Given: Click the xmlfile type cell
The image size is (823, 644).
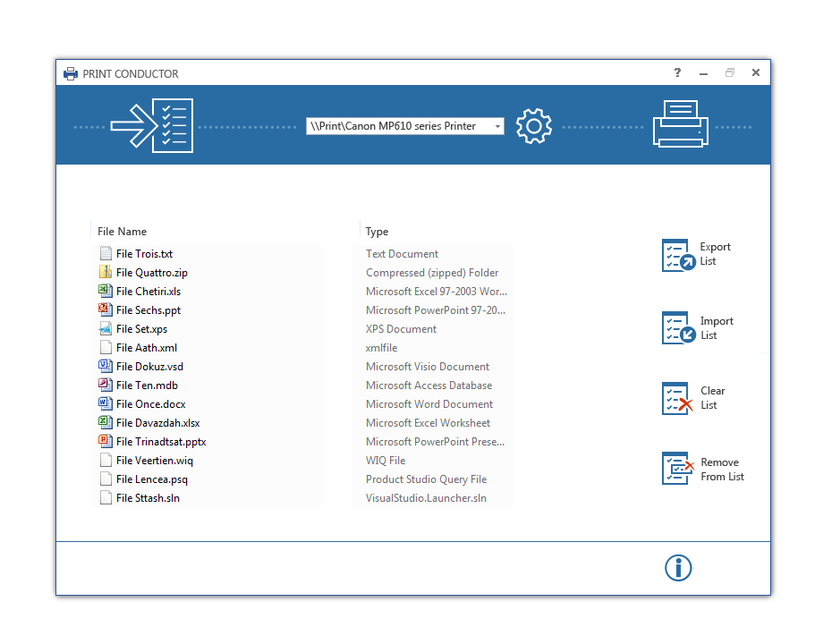Looking at the screenshot, I should click(382, 347).
